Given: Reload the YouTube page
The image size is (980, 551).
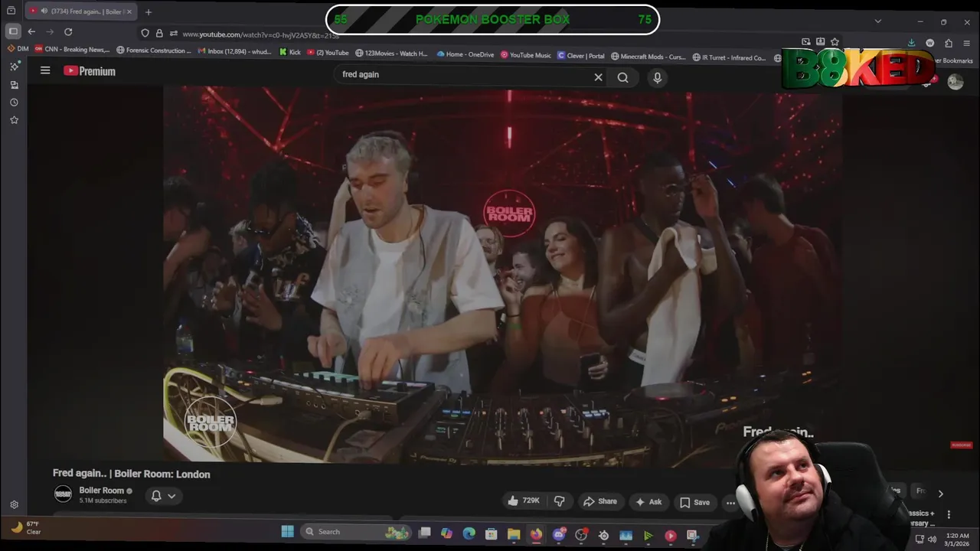Looking at the screenshot, I should pyautogui.click(x=68, y=31).
